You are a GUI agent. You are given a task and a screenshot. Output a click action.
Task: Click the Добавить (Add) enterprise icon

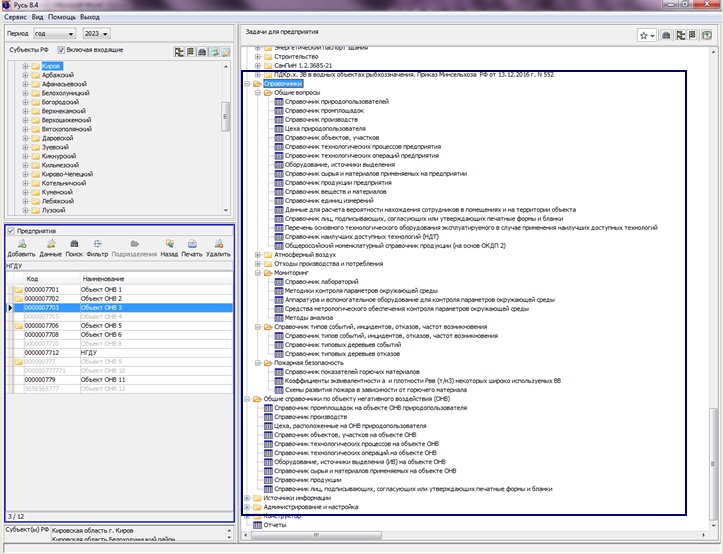[x=20, y=245]
